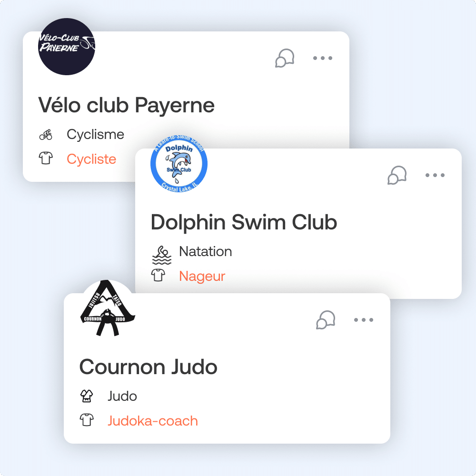Open chat for Vélo club Payerne

[x=285, y=58]
